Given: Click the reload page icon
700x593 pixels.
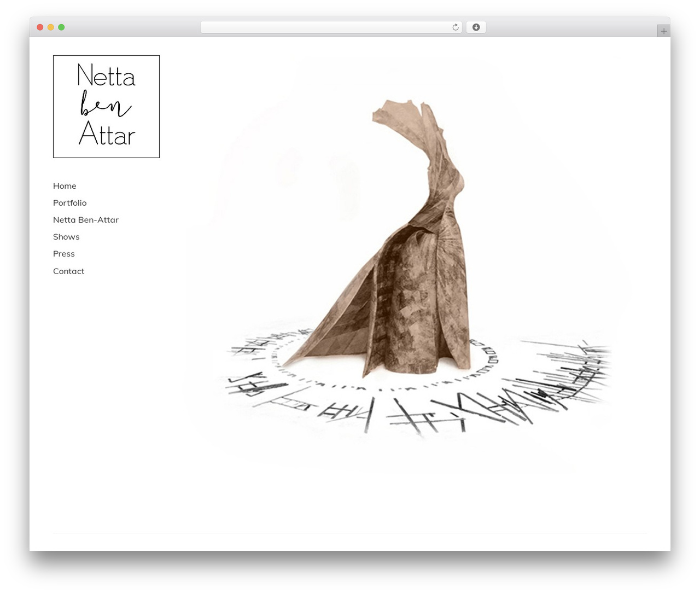Looking at the screenshot, I should [x=455, y=27].
